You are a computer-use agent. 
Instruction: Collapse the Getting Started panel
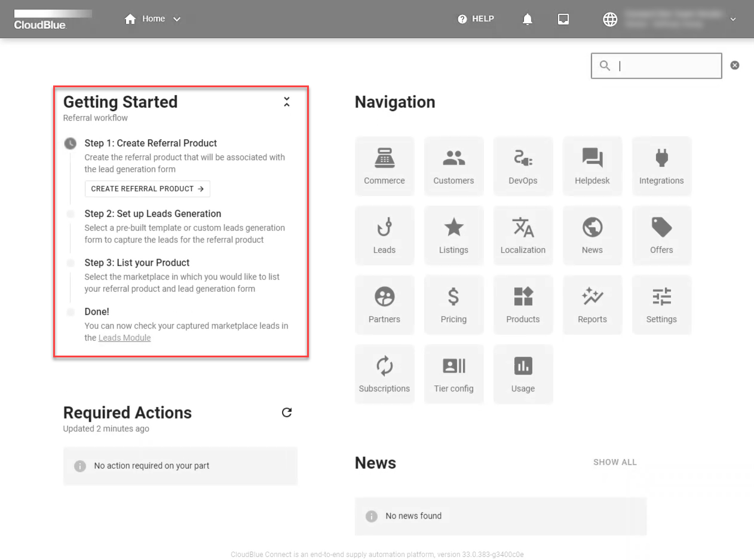(x=287, y=102)
